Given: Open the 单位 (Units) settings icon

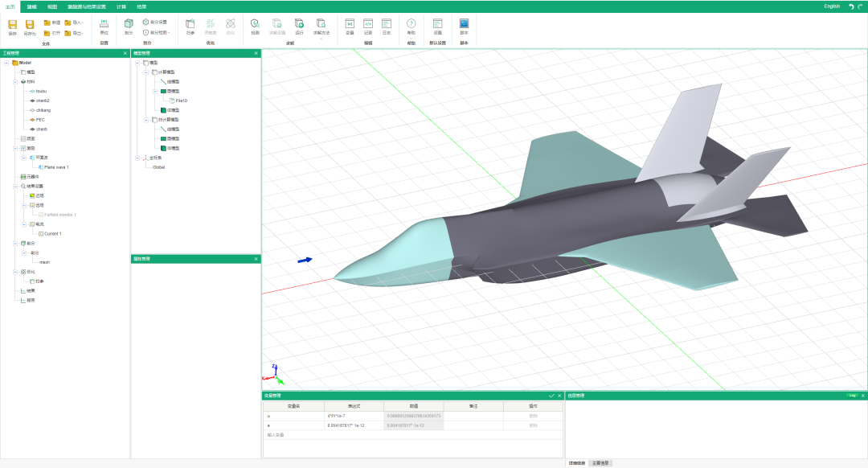Looking at the screenshot, I should [104, 26].
